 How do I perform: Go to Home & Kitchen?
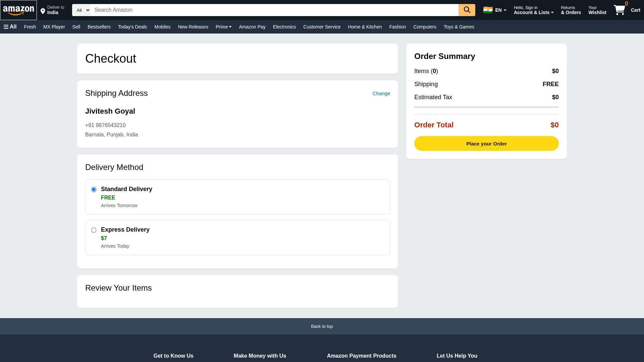(x=365, y=27)
